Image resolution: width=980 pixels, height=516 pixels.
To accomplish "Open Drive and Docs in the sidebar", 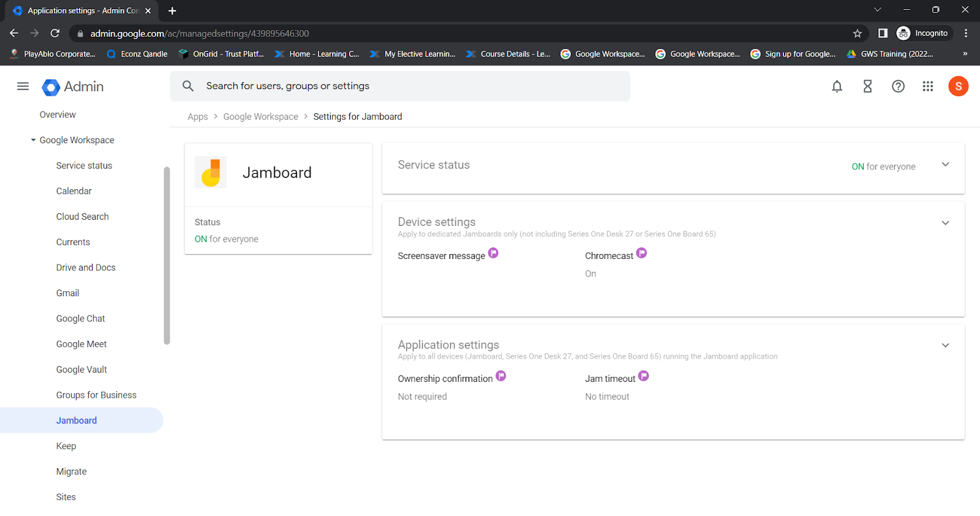I will tap(86, 267).
